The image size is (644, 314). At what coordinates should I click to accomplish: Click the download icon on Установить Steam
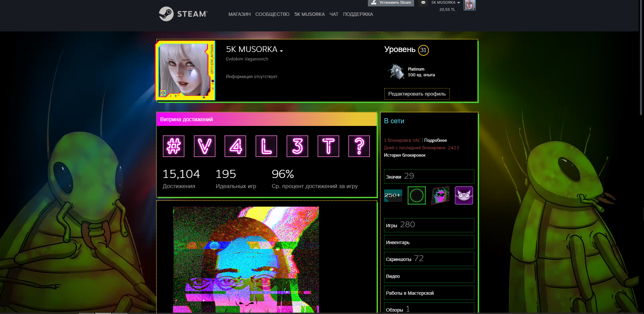tap(374, 2)
